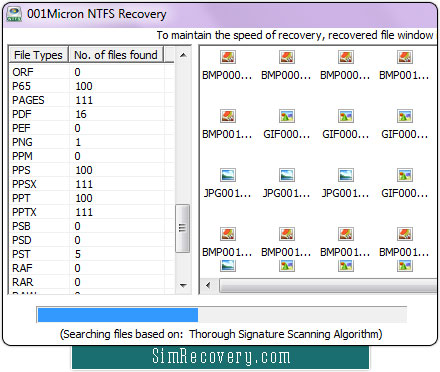
Task: Click the left arrow of the horizontal scrollbar
Action: pos(209,285)
